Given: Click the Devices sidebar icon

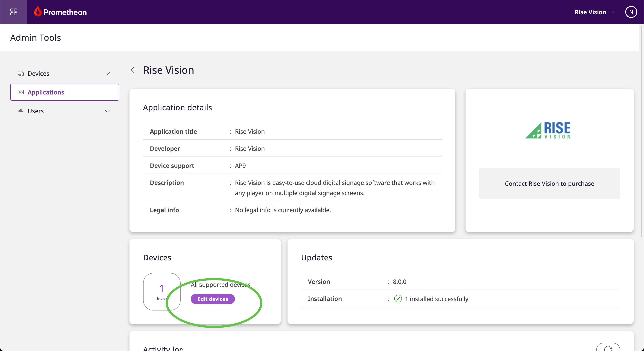Looking at the screenshot, I should 21,73.
